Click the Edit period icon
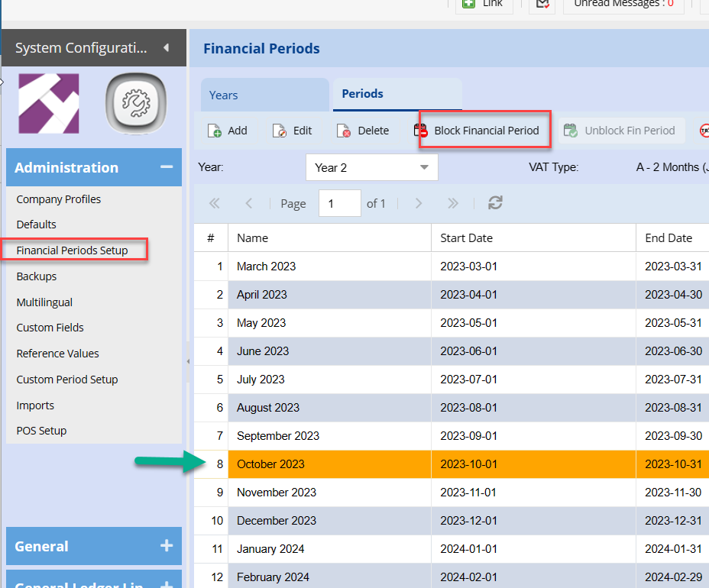 point(280,131)
